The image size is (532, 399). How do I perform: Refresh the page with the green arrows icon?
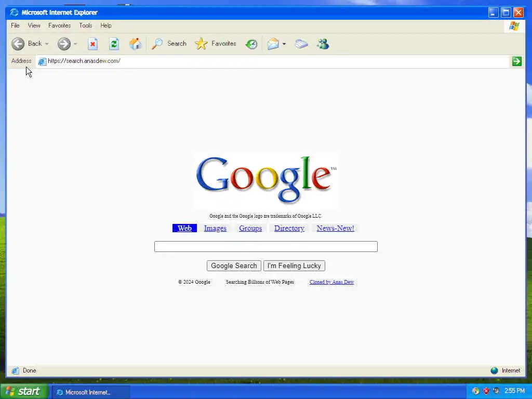click(x=114, y=44)
